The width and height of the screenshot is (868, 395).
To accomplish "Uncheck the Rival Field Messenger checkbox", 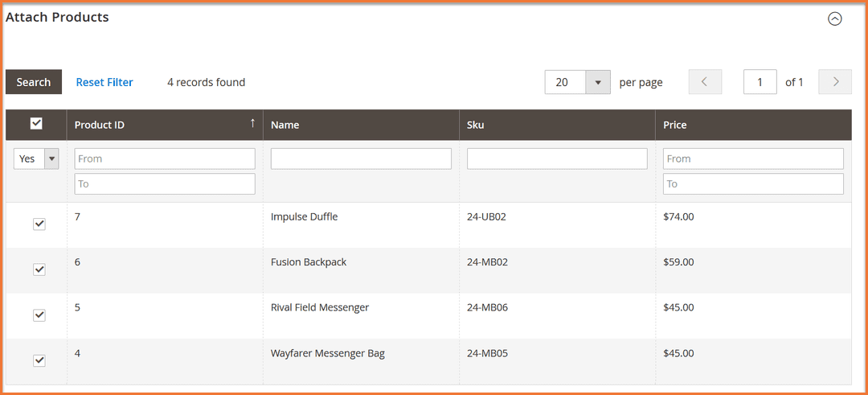I will pos(39,315).
